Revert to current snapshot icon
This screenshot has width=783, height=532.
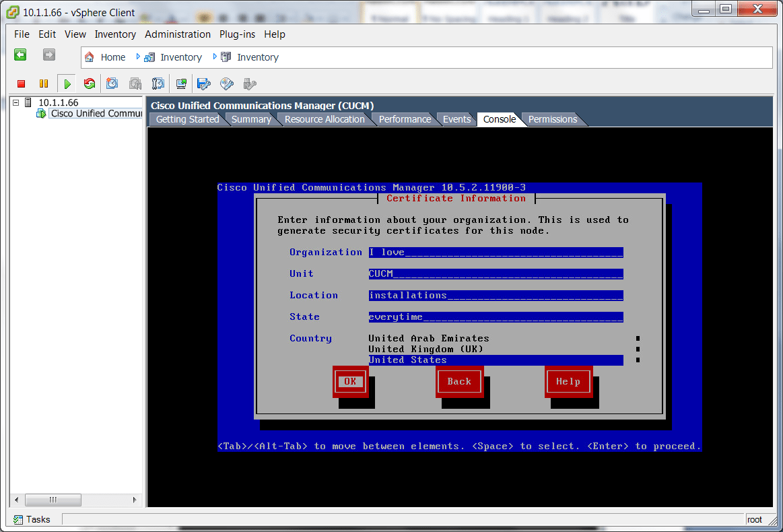click(x=135, y=84)
